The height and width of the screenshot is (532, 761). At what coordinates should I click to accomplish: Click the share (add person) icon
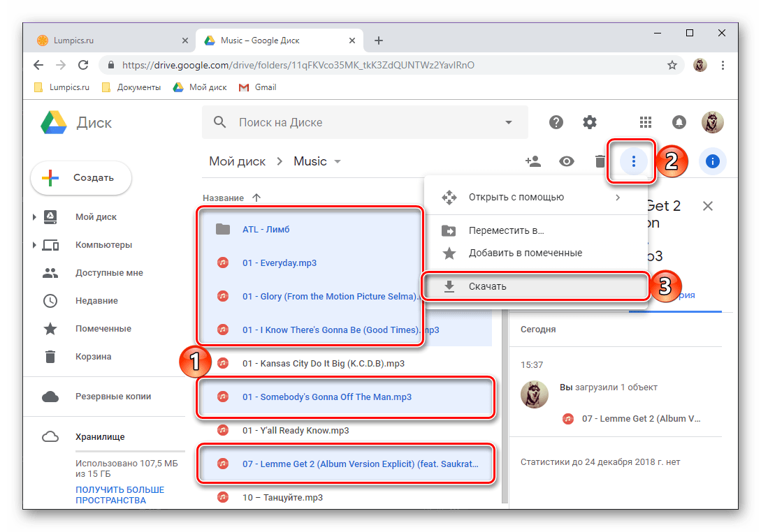tap(532, 161)
